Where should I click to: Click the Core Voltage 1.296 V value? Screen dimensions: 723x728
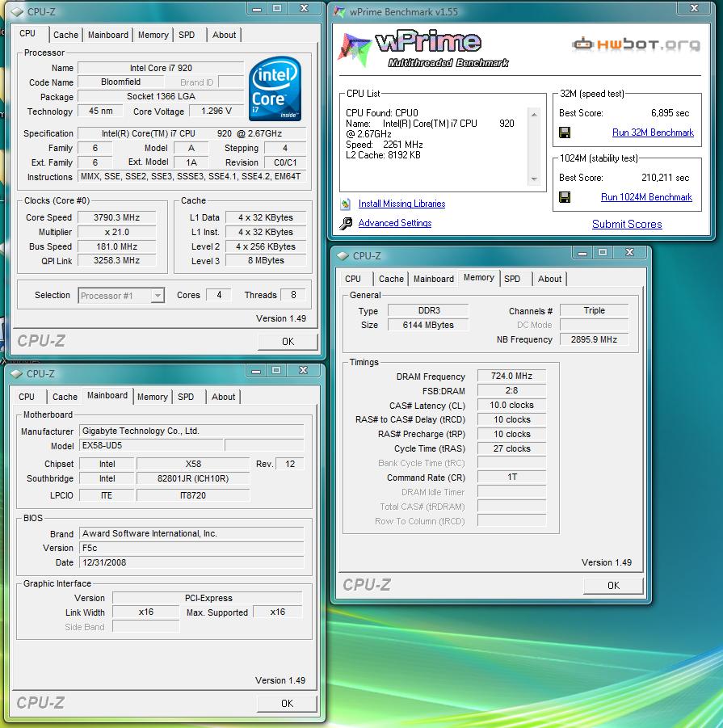click(x=216, y=112)
